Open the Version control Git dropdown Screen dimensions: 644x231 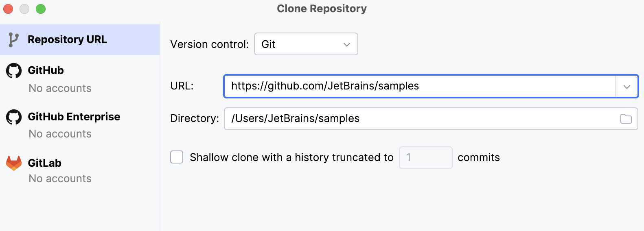pyautogui.click(x=306, y=44)
